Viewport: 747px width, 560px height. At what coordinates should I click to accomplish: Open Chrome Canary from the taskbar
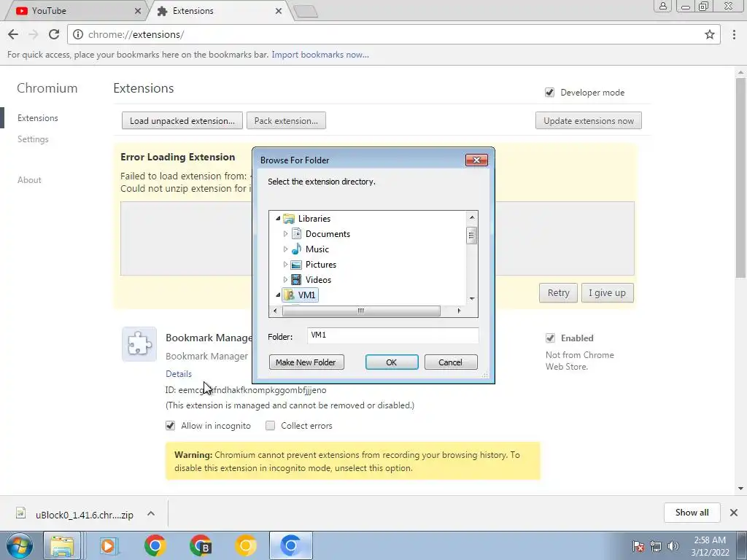point(245,545)
